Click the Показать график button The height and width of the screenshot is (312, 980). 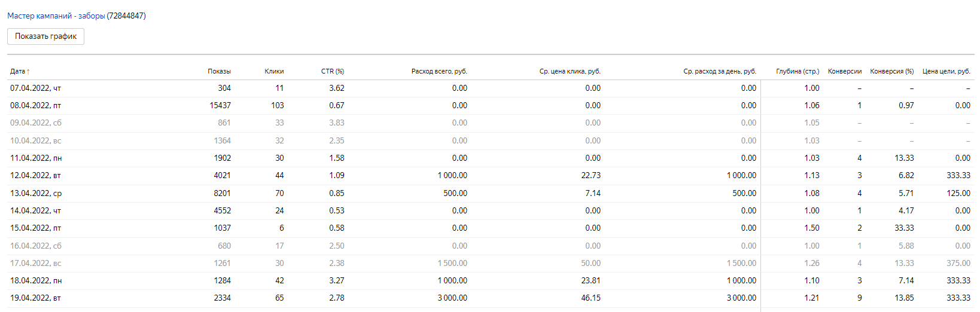45,36
